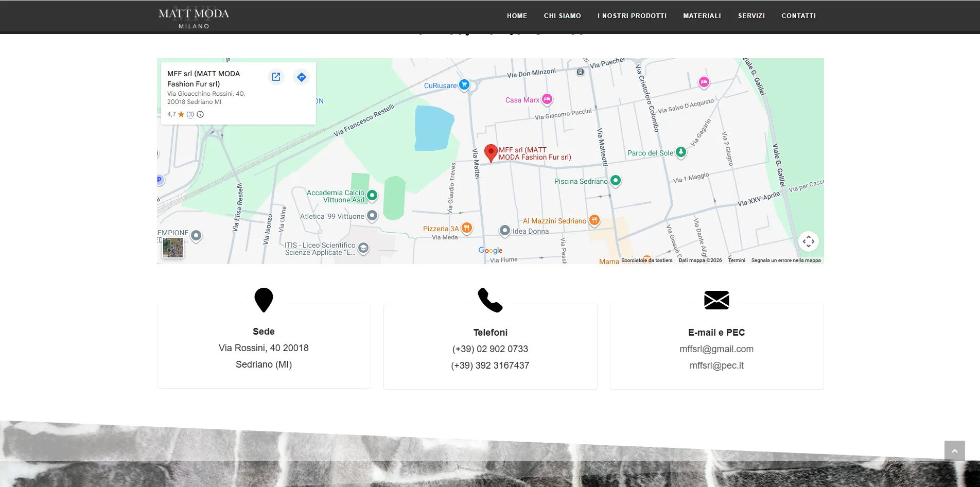
Task: Select the CuRiusare shopping marker
Action: tap(464, 84)
